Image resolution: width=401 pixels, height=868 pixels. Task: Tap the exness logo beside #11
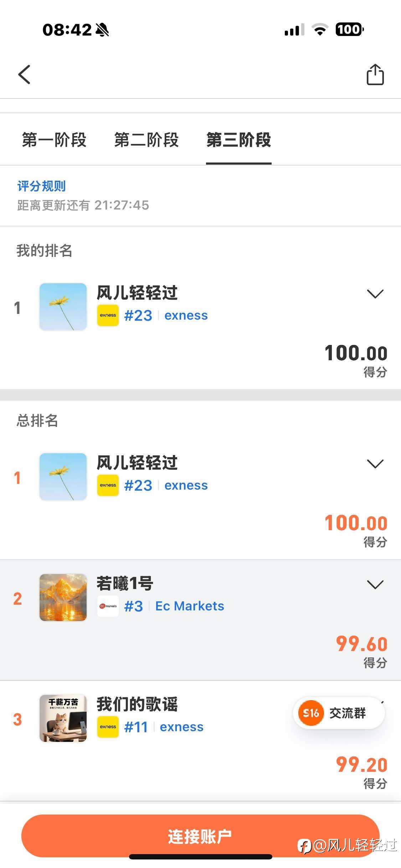(x=108, y=727)
